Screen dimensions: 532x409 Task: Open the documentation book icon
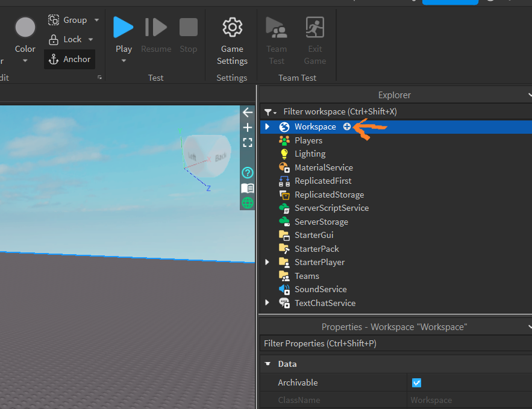[x=248, y=188]
